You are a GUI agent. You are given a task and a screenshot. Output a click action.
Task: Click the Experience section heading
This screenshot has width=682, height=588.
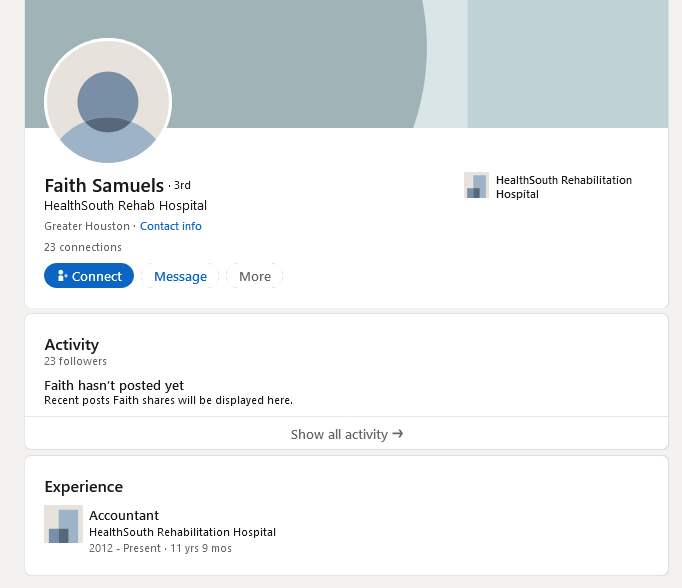coord(84,487)
